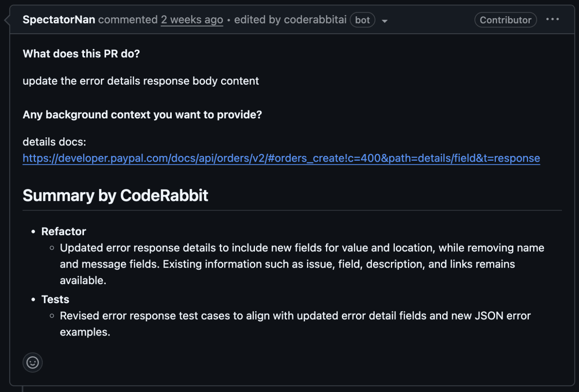
Task: Click the "Summary by CodeRabbit" heading
Action: tap(115, 195)
